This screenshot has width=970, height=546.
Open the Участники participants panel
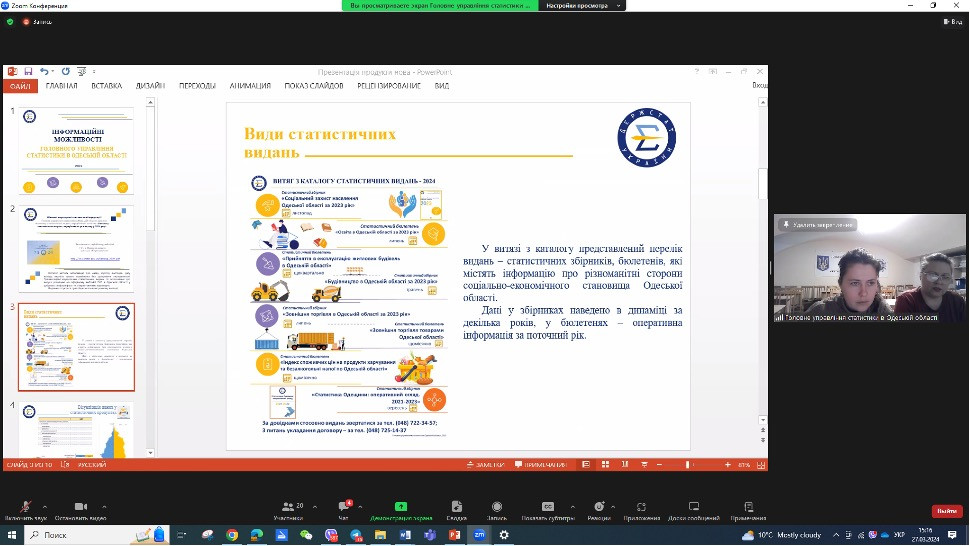tap(288, 510)
